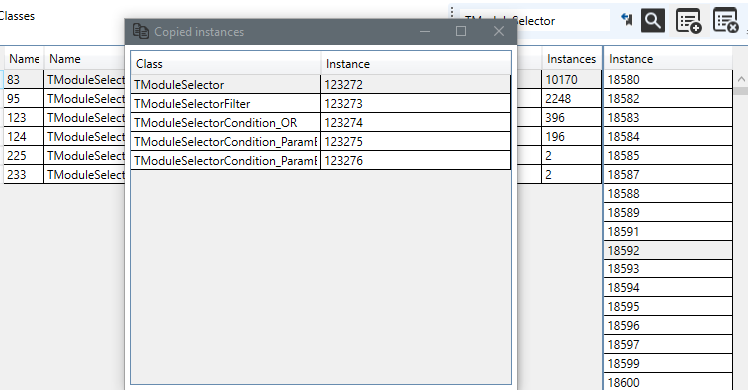Image resolution: width=748 pixels, height=390 pixels.
Task: Click the toolbar grip dots handle
Action: (x=452, y=12)
